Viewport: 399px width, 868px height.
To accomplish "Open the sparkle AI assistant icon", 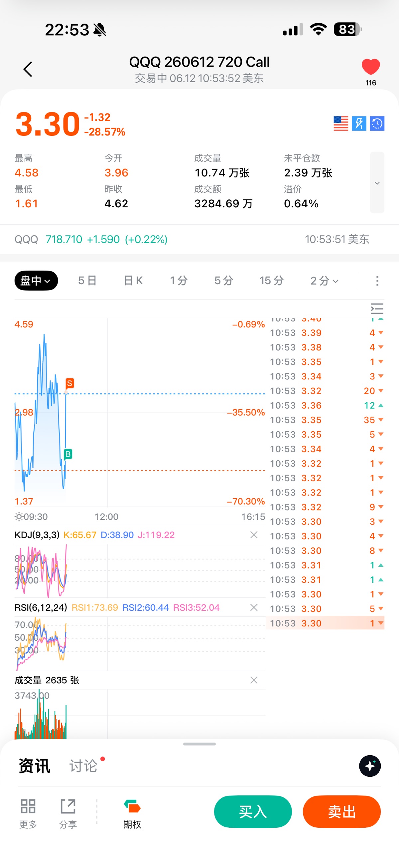I will [370, 766].
